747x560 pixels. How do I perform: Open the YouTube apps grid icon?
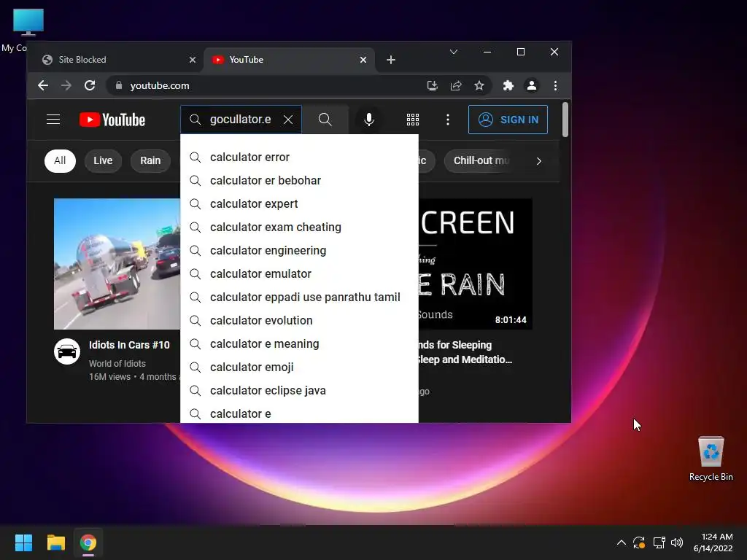click(413, 120)
